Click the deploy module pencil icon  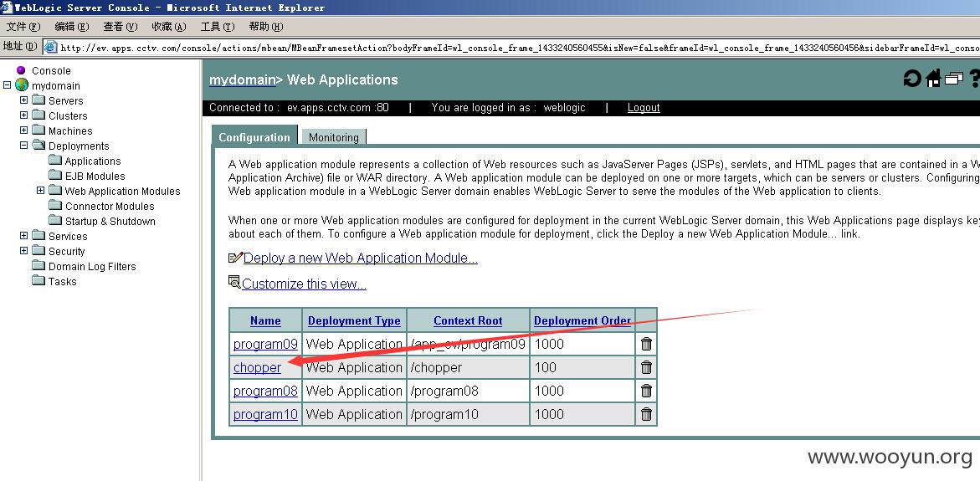(x=236, y=258)
